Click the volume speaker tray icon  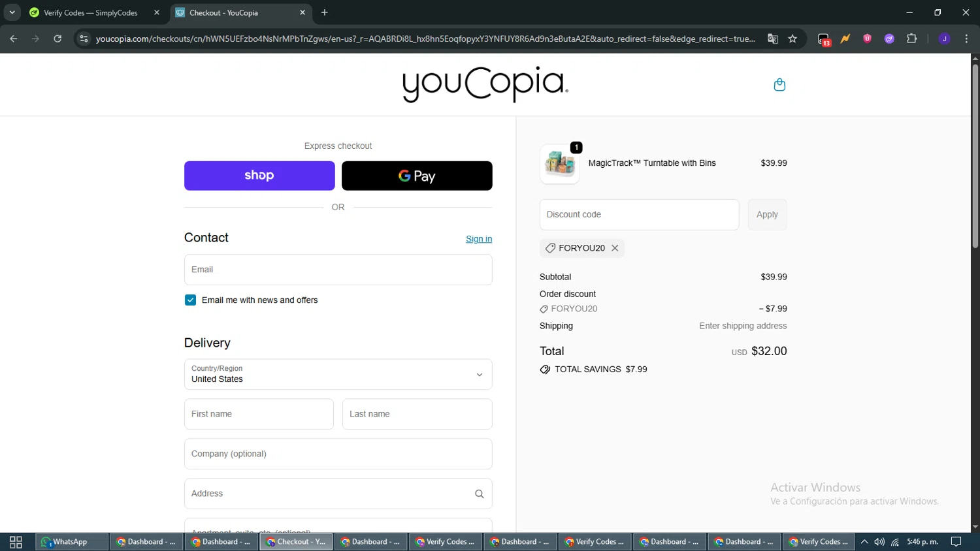point(879,542)
